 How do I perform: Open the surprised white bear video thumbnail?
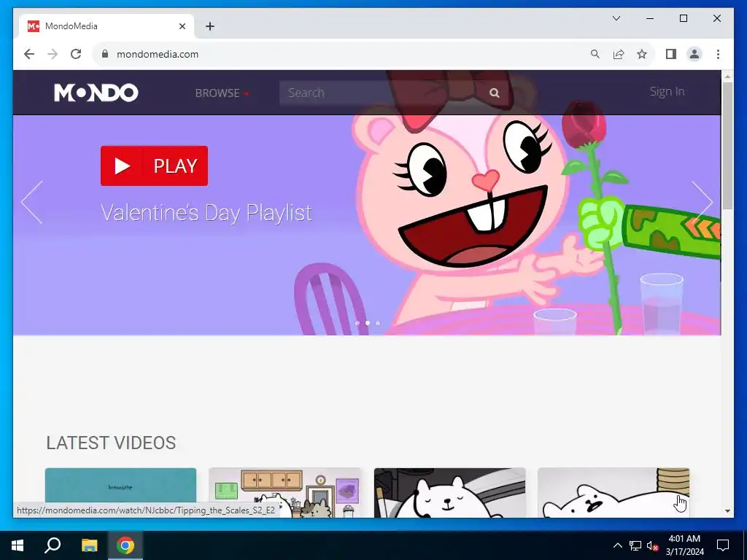[614, 492]
